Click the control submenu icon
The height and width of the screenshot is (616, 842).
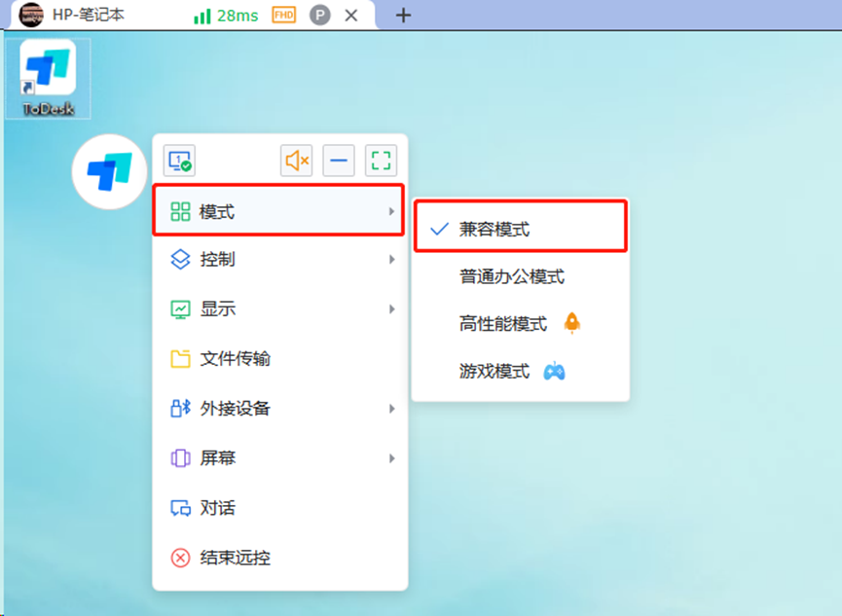tap(181, 259)
